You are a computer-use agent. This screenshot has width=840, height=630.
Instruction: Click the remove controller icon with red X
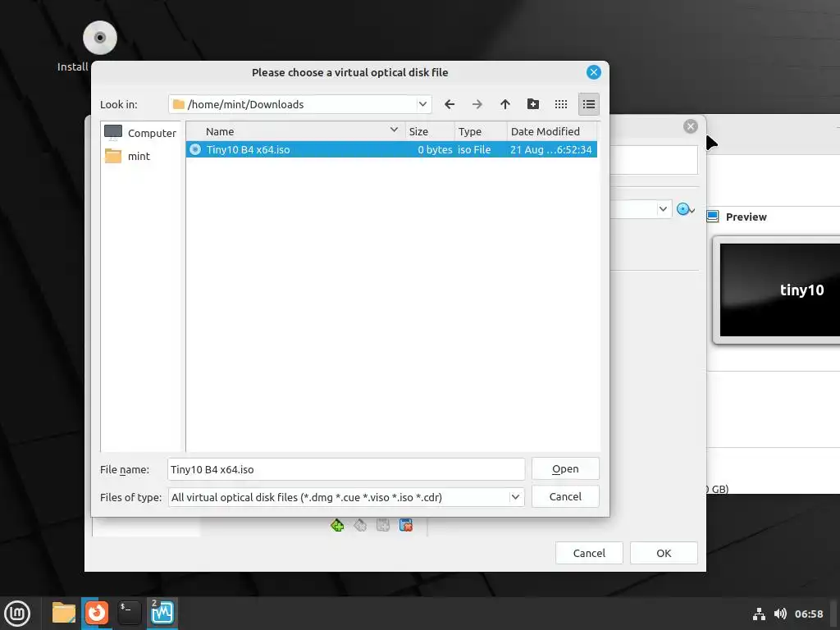pyautogui.click(x=405, y=525)
